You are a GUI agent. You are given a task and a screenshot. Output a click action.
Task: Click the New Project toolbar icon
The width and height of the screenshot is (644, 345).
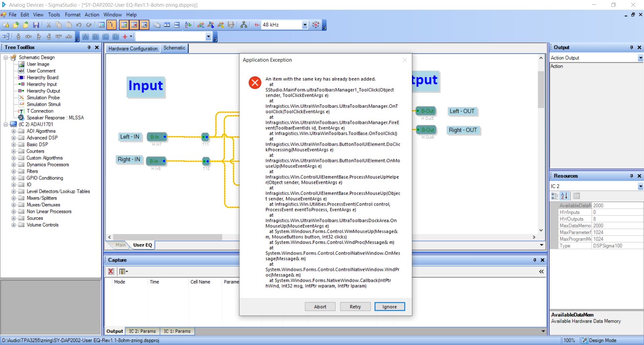pos(6,25)
